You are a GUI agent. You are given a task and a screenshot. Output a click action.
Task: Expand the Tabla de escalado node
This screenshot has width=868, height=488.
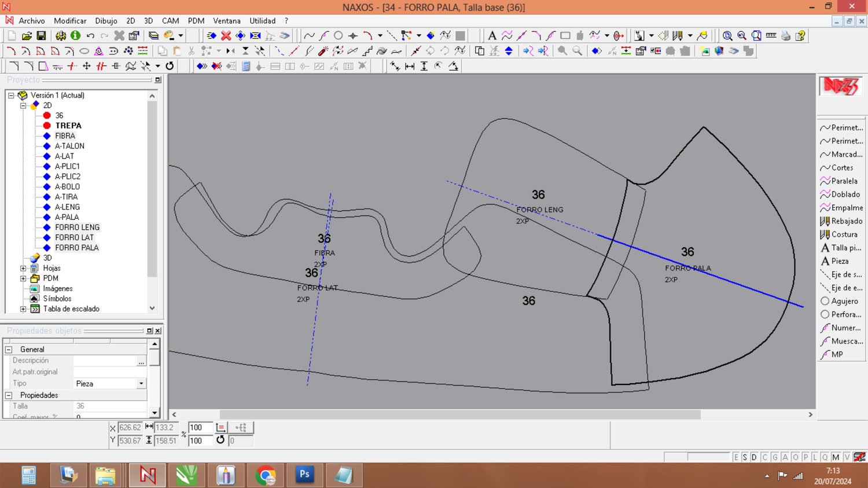point(23,309)
